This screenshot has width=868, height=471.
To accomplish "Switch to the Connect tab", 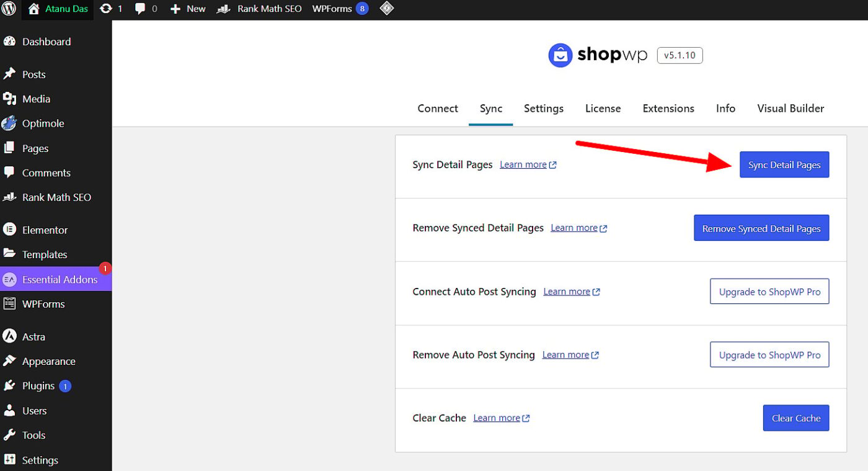I will (438, 108).
